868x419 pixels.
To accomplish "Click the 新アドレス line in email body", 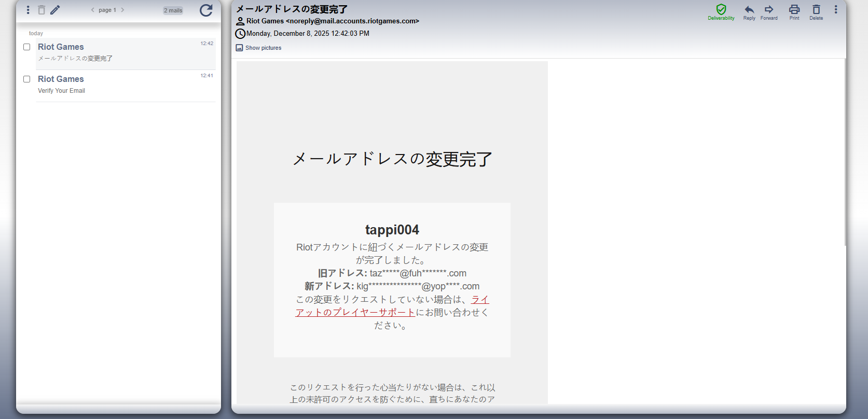I will (x=392, y=286).
